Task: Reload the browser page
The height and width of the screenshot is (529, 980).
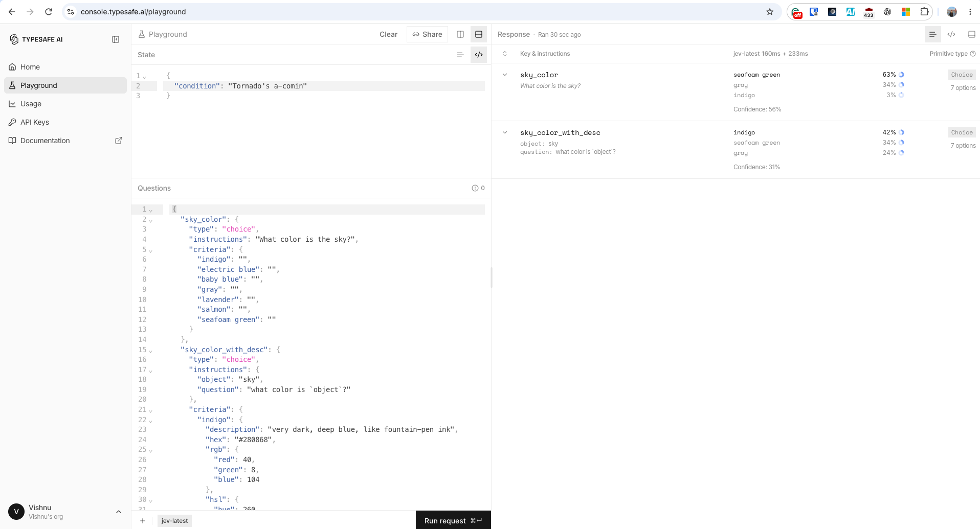Action: pyautogui.click(x=49, y=12)
